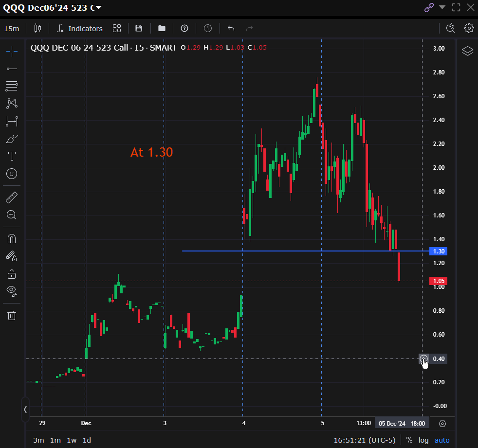478x448 pixels.
Task: Open the Indicators menu
Action: [x=79, y=28]
